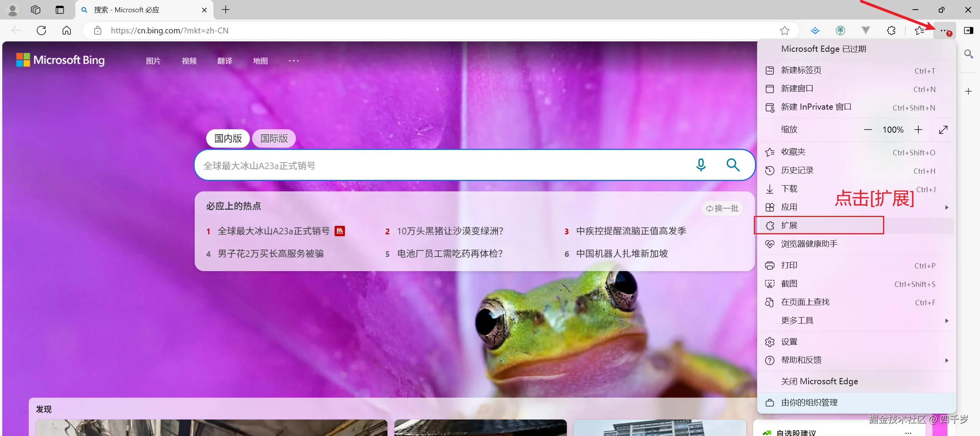Click the search magnifier in the right sidebar
The image size is (980, 436).
click(x=969, y=54)
